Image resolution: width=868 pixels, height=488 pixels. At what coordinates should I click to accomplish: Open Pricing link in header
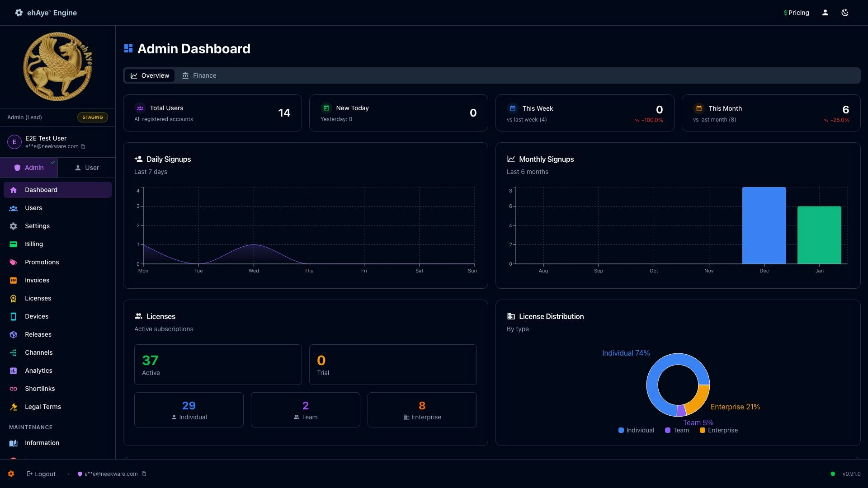(796, 13)
